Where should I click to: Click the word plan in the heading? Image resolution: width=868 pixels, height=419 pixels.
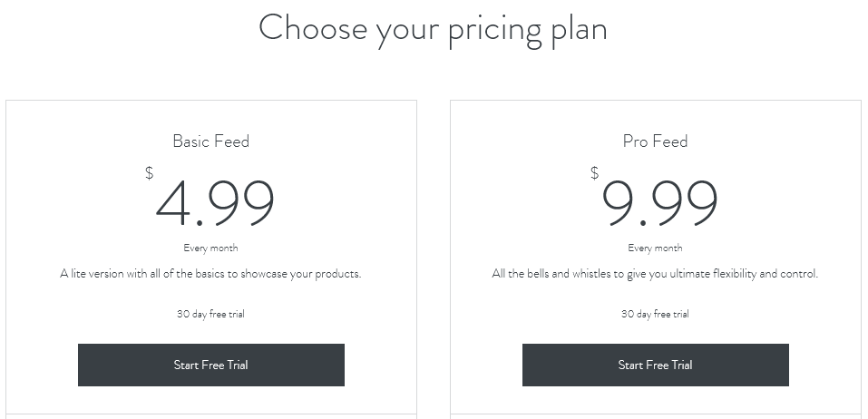coord(580,31)
